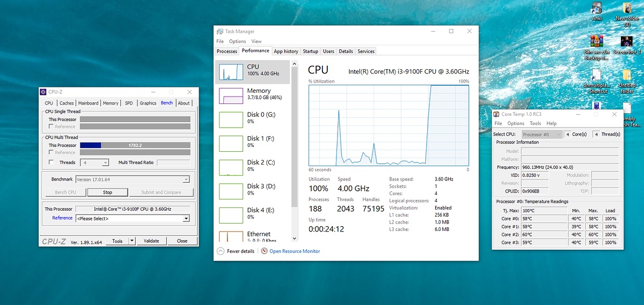Click the Task Manager title bar icon
Viewport: 644px width, 305px height.
pyautogui.click(x=220, y=31)
